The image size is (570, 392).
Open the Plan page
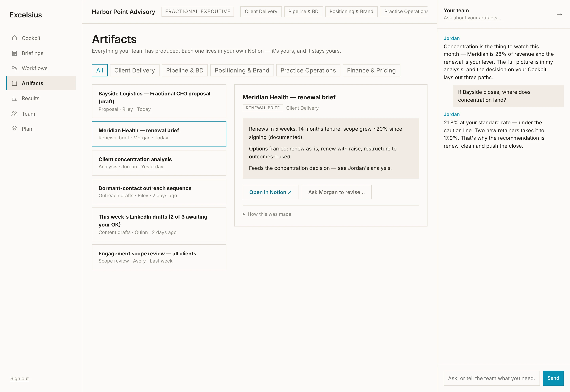point(41,129)
